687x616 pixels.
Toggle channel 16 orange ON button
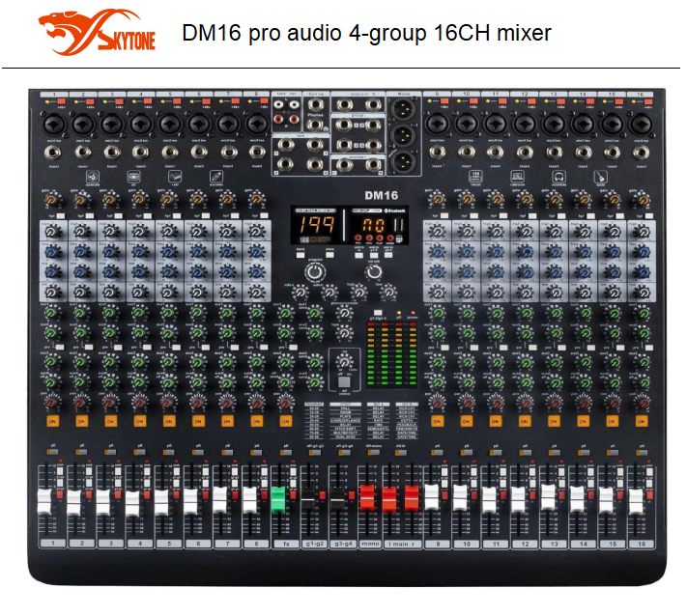click(641, 422)
